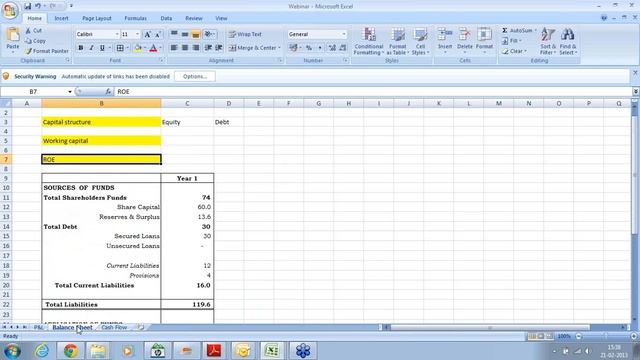
Task: Toggle Underline formatting
Action: pos(102,48)
